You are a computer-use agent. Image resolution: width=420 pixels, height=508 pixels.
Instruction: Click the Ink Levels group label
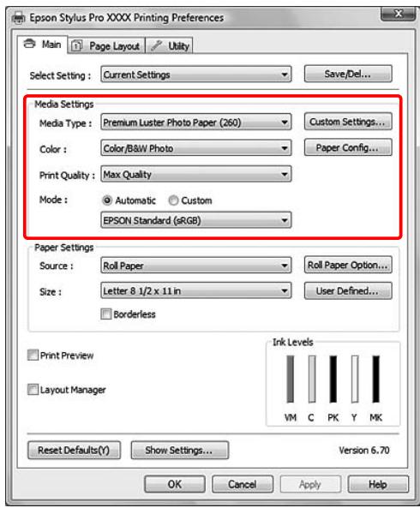click(293, 342)
